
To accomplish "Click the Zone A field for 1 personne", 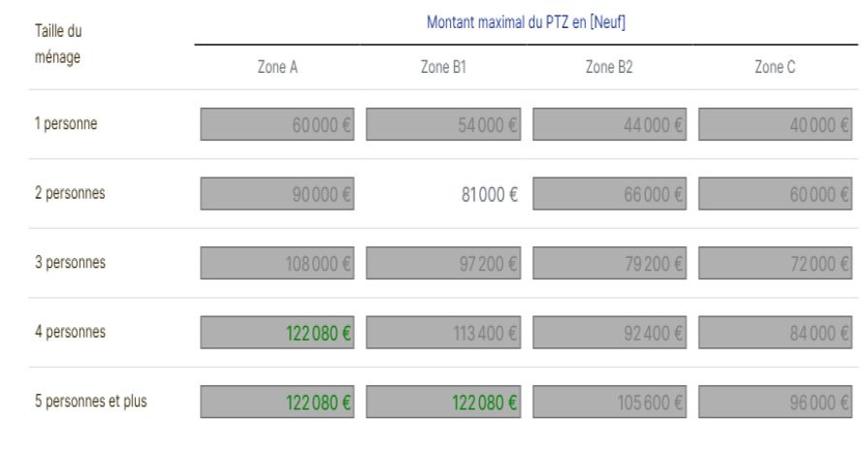I will point(277,124).
